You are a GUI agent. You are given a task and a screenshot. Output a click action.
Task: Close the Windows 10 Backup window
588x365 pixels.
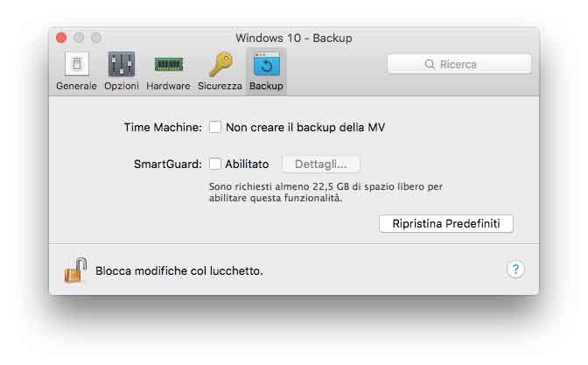[61, 39]
